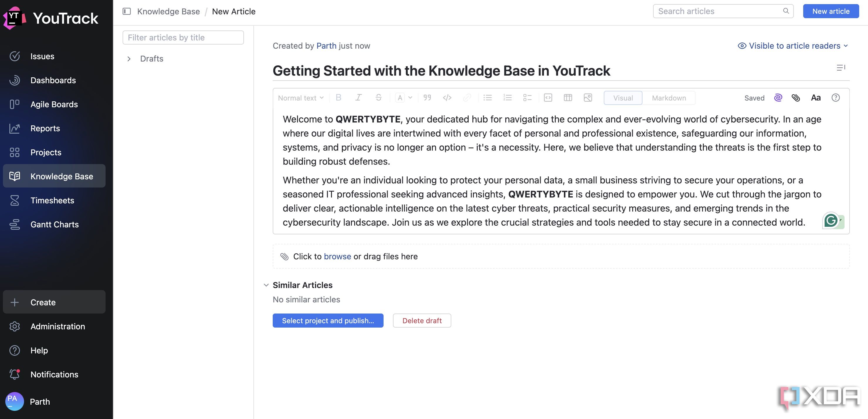The image size is (868, 419).
Task: Click the "Saved" status text
Action: point(754,98)
